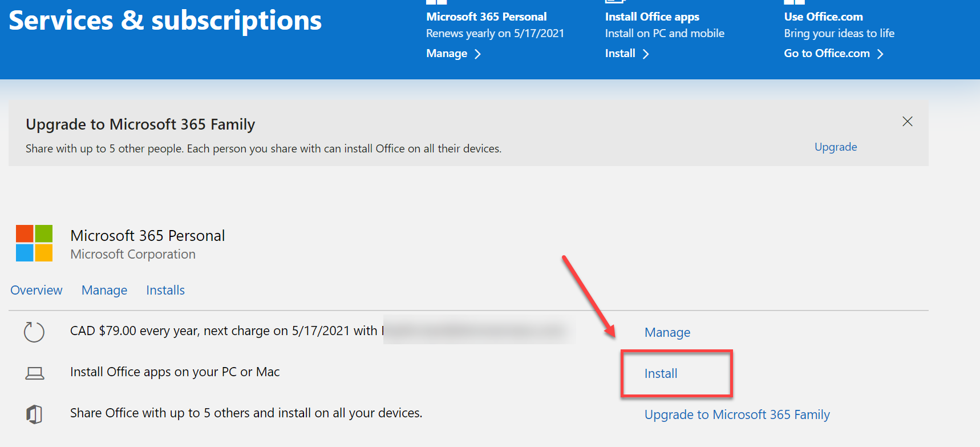Screen dimensions: 980x447
Task: Click 'Install on PC and mobile' text
Action: point(665,33)
